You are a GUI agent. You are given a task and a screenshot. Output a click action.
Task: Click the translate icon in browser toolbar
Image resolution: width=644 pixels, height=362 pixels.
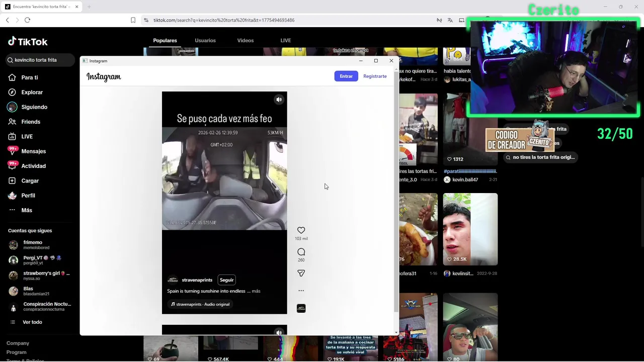pos(450,20)
